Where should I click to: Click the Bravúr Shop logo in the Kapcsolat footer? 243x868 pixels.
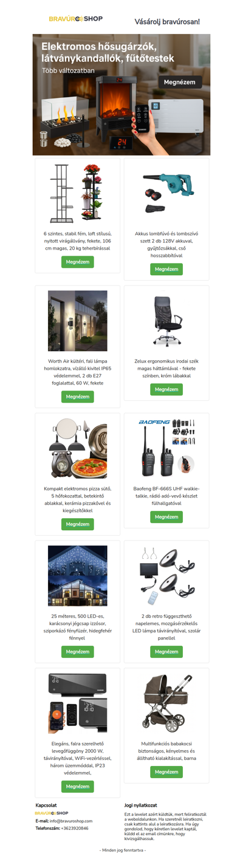[x=52, y=813]
